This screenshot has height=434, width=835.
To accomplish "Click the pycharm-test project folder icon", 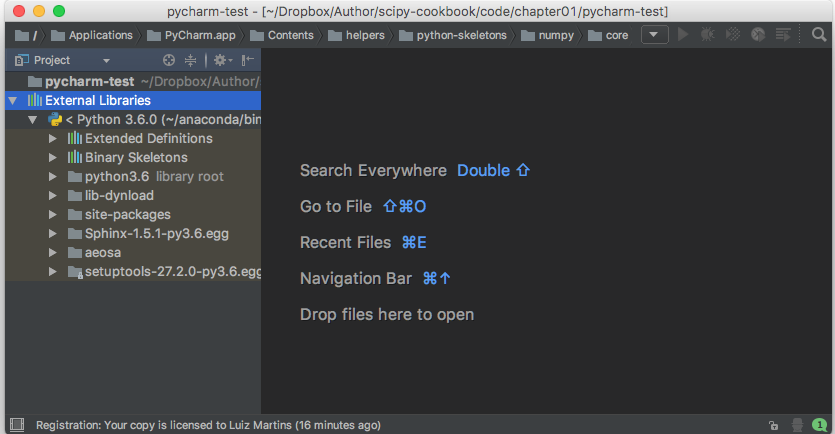I will [35, 81].
